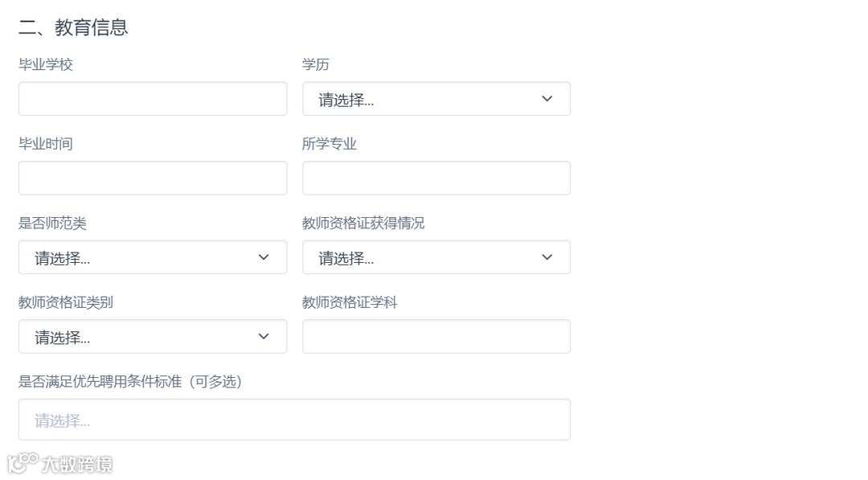Open the 学历 dropdown
This screenshot has width=868, height=480.
[x=436, y=99]
